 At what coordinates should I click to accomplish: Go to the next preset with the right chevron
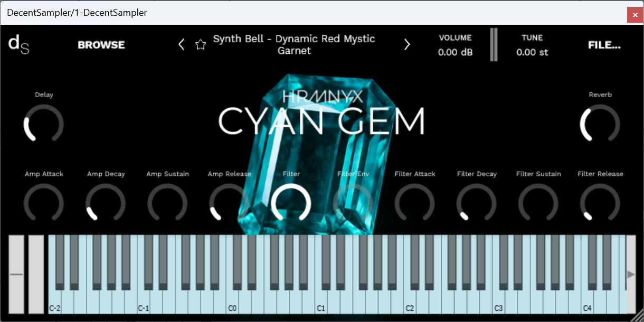pos(406,44)
